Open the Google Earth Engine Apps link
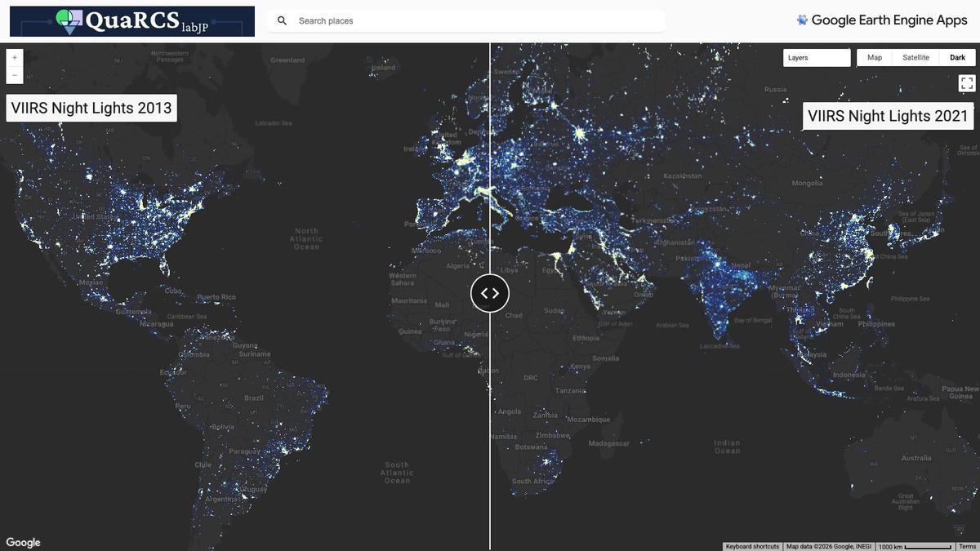The height and width of the screenshot is (551, 980). click(882, 20)
